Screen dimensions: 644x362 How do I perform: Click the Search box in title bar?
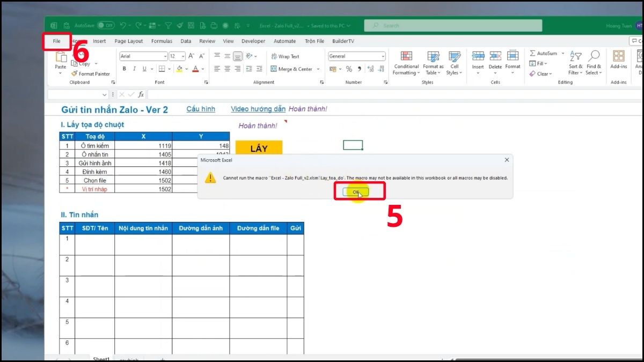click(453, 25)
